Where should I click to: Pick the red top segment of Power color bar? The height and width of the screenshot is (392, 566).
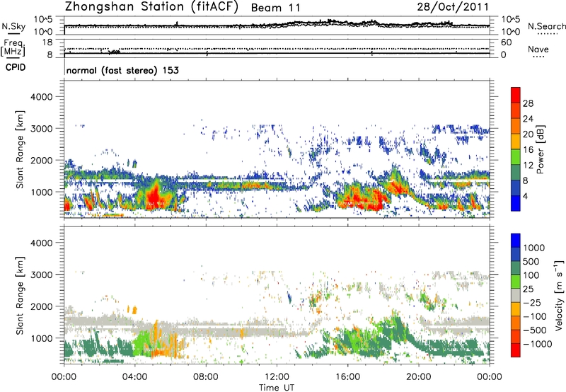coord(516,95)
